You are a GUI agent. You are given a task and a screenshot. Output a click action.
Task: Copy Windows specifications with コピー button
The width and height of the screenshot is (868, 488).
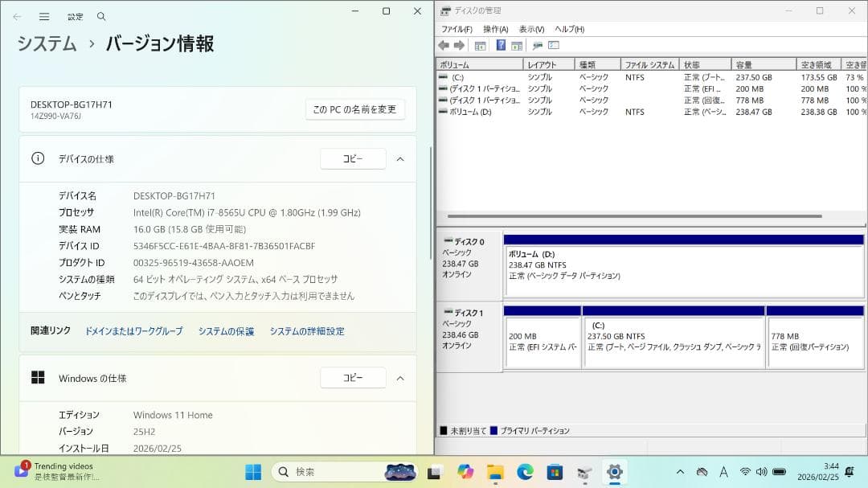point(353,378)
